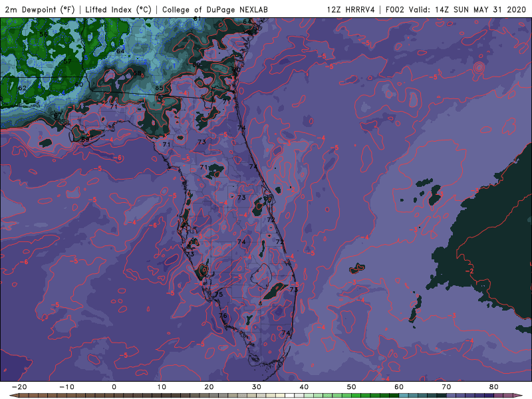Click the "68" dewpoint value on map

(x=137, y=73)
